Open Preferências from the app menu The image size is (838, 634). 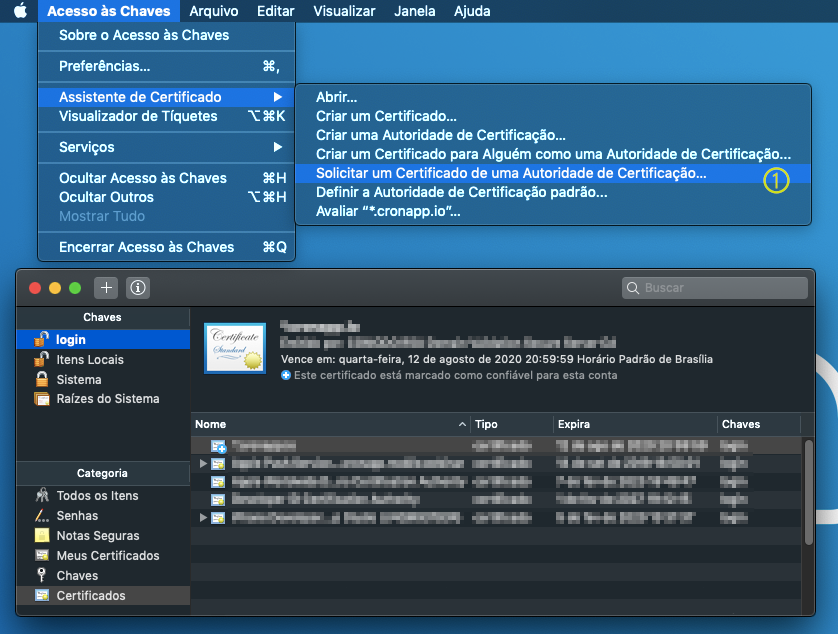[x=167, y=66]
